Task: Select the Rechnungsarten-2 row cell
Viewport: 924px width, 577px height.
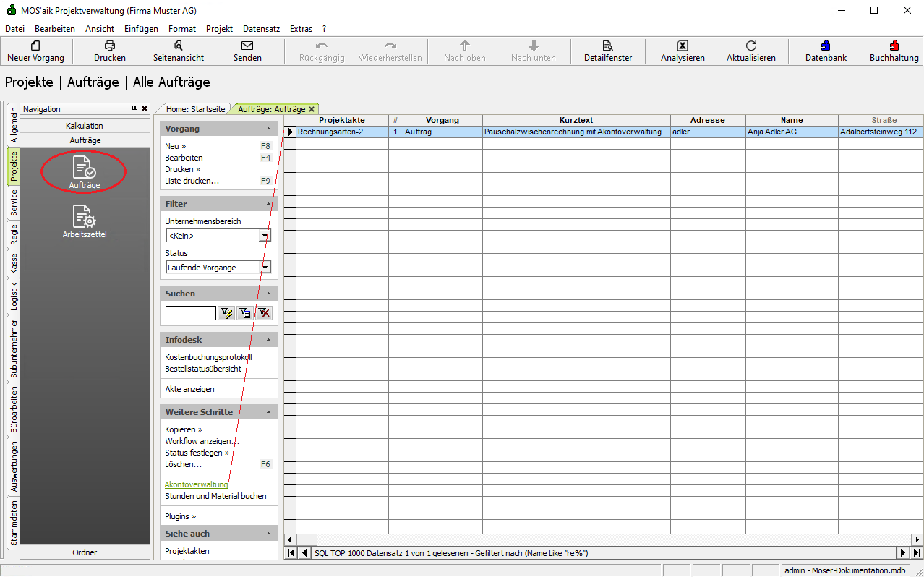Action: coord(342,132)
